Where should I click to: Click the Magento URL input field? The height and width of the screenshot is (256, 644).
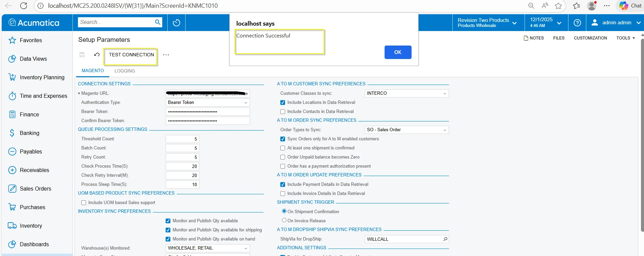click(x=208, y=93)
